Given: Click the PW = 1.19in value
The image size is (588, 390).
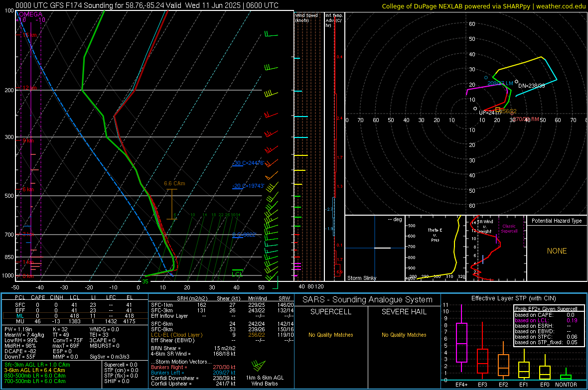Looking at the screenshot, I should click(x=18, y=329).
